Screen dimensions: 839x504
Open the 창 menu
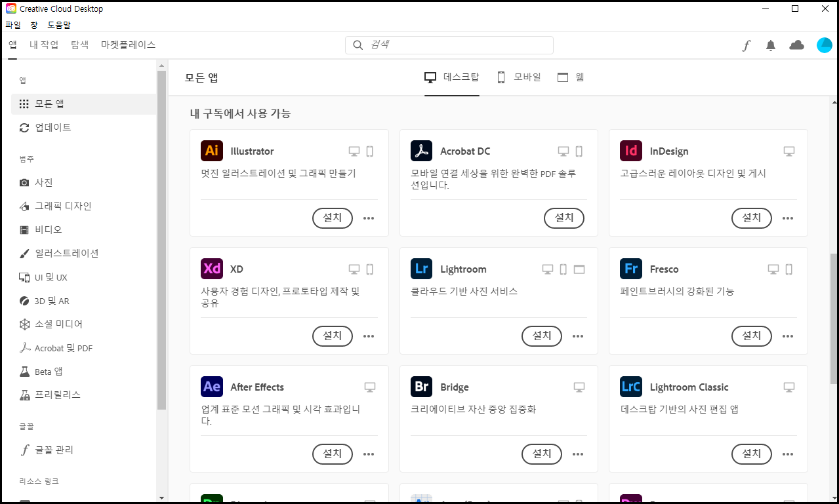coord(34,25)
